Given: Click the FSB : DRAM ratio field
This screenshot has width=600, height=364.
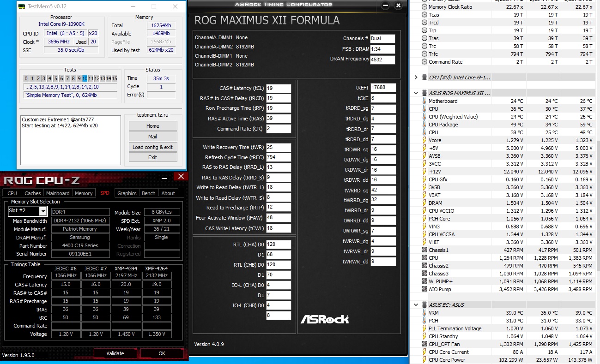Looking at the screenshot, I should coord(382,49).
